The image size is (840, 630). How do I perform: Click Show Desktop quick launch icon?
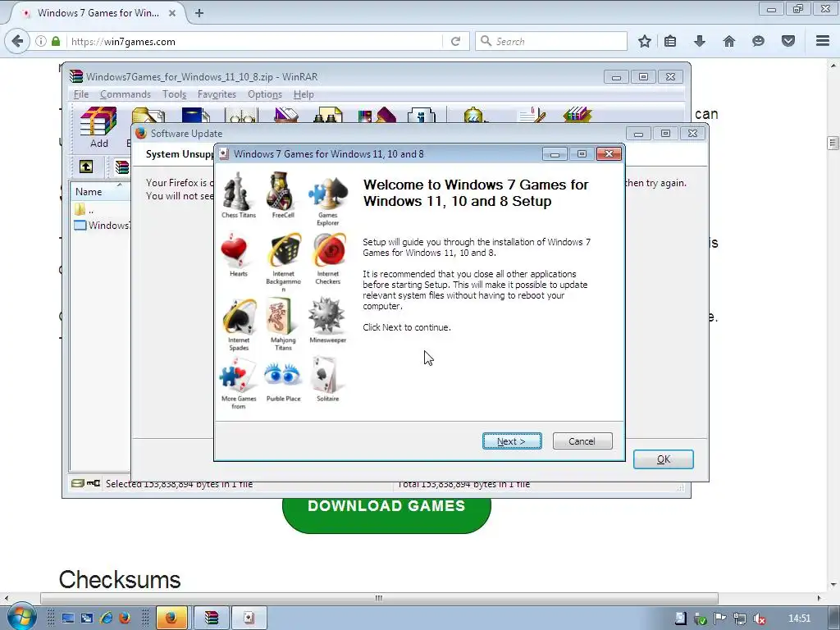68,619
